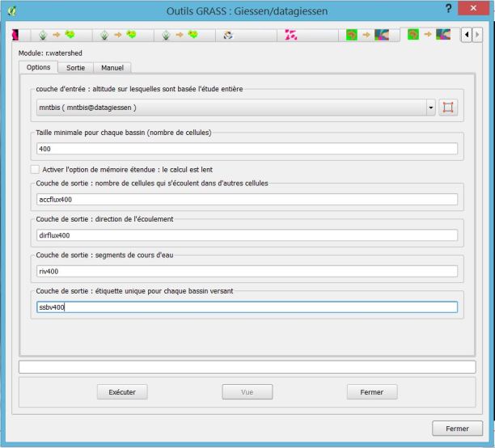The width and height of the screenshot is (495, 448).
Task: Click the Fermer button next to Vue
Action: 372,392
